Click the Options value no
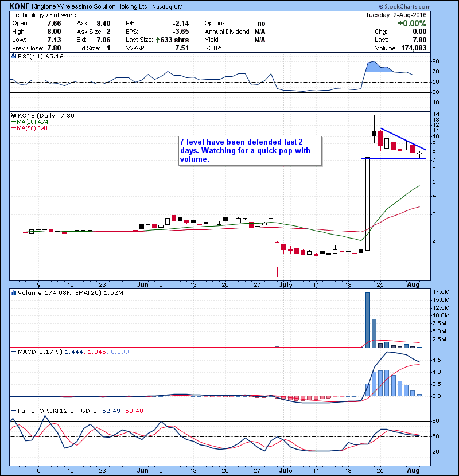This screenshot has height=476, width=459. 261,24
